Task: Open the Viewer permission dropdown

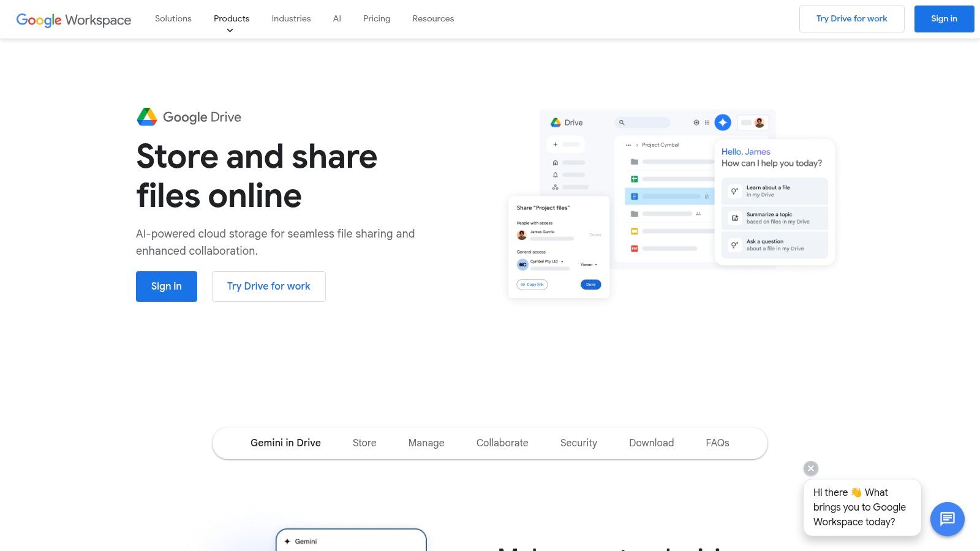Action: (x=589, y=264)
